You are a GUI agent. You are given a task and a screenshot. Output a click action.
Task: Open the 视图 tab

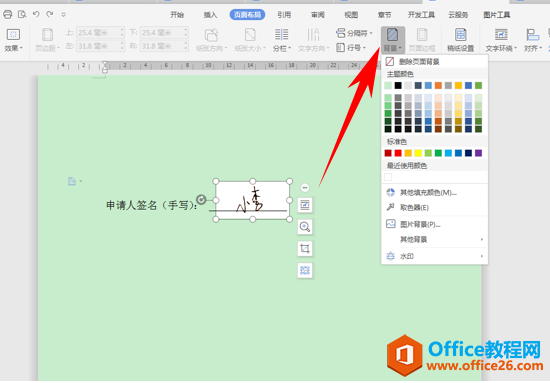351,15
